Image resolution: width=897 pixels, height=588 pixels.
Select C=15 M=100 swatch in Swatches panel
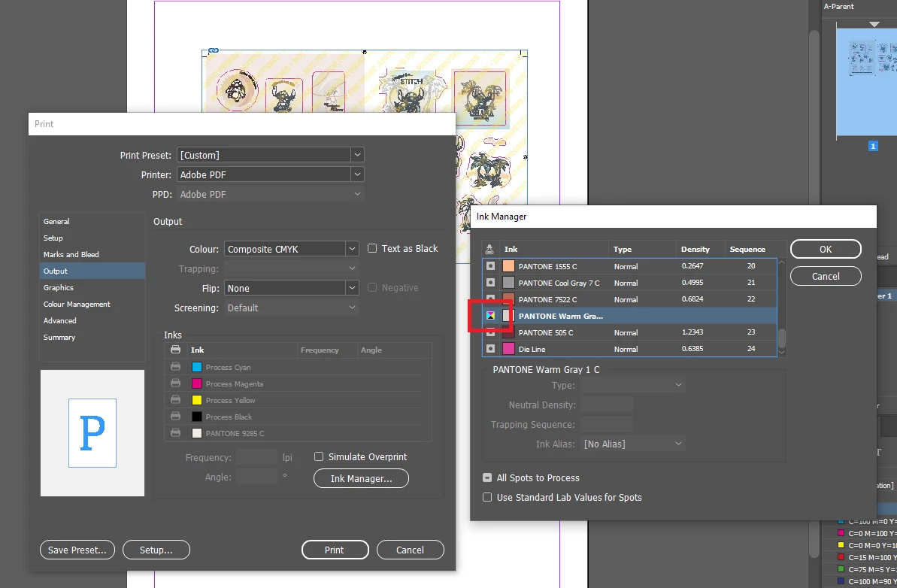858,557
